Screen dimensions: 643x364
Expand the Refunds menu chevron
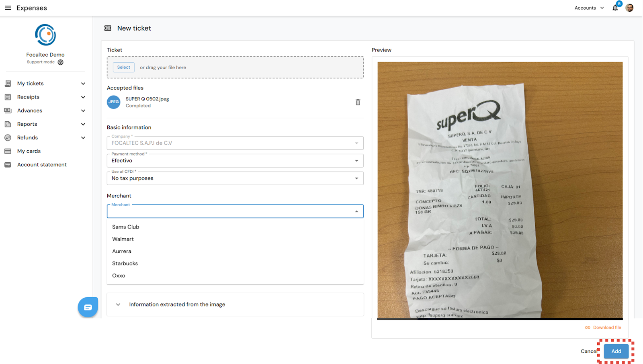tap(83, 137)
